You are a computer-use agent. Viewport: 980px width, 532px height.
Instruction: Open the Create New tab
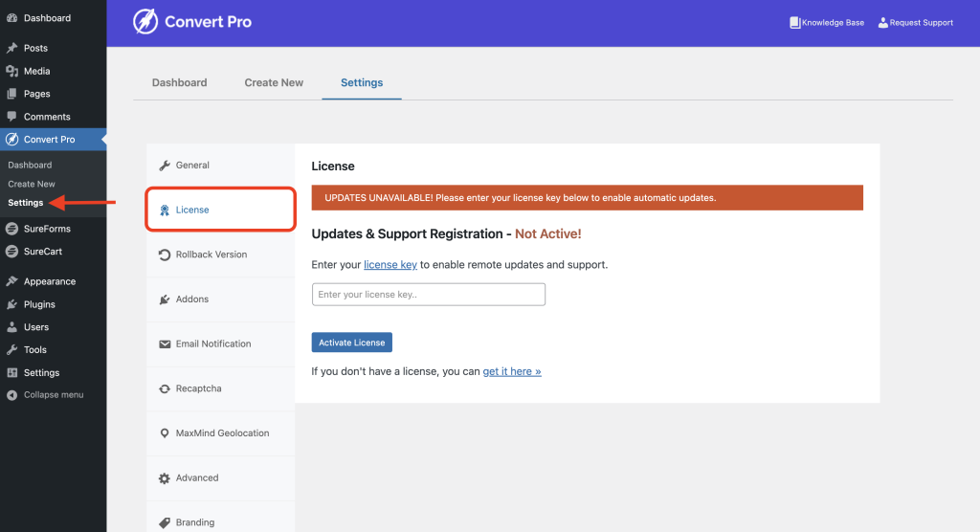274,82
